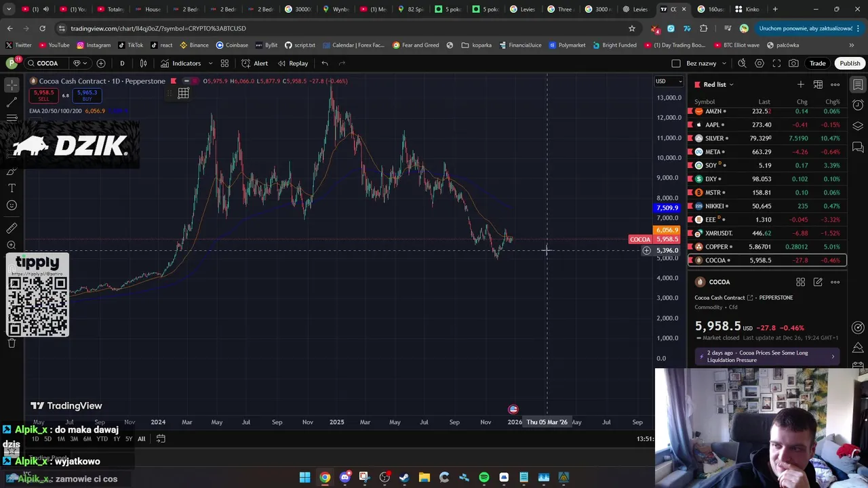Open the symbol search field dropdown

coord(79,63)
